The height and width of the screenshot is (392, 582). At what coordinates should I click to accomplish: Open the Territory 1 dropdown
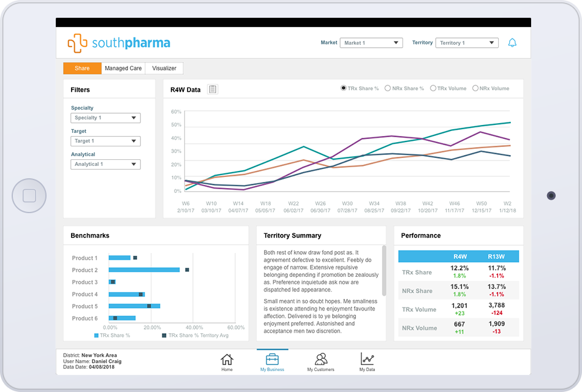coord(467,43)
